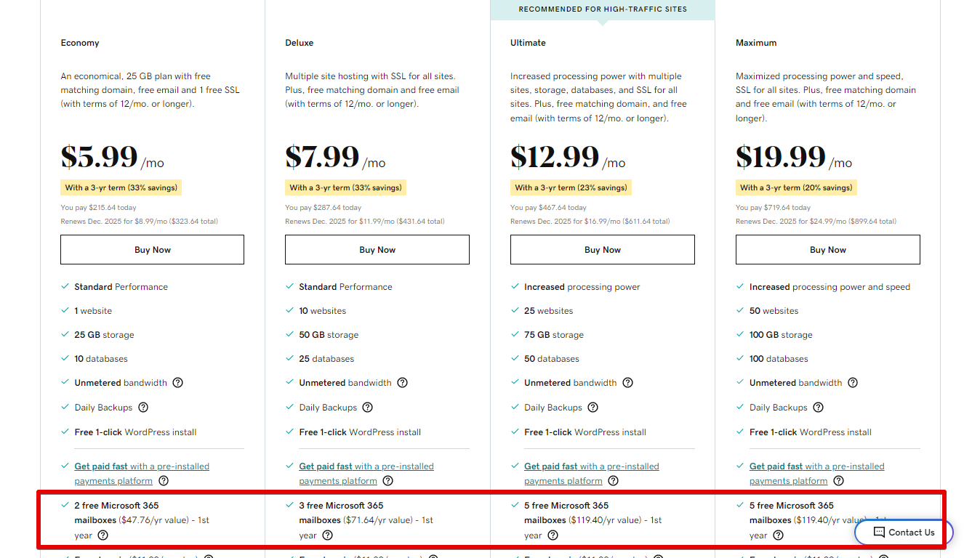Click help icon beside Economy Unmetered bandwidth
980x558 pixels.
[x=177, y=383]
